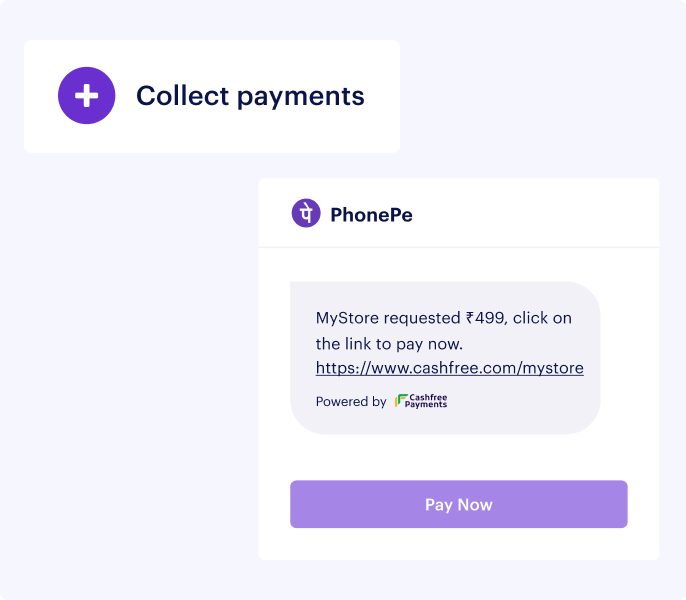Click the "Powered by" text
Viewport: 686px width, 600px height.
351,402
